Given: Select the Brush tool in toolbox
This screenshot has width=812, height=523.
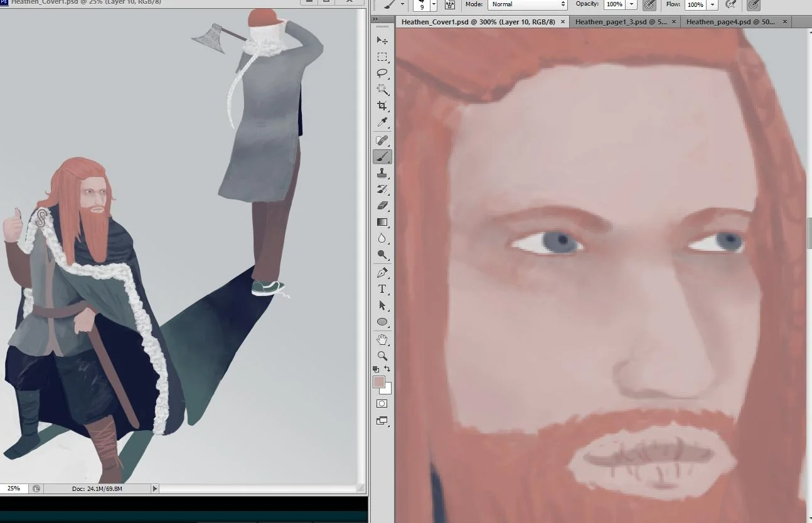Looking at the screenshot, I should click(x=382, y=157).
